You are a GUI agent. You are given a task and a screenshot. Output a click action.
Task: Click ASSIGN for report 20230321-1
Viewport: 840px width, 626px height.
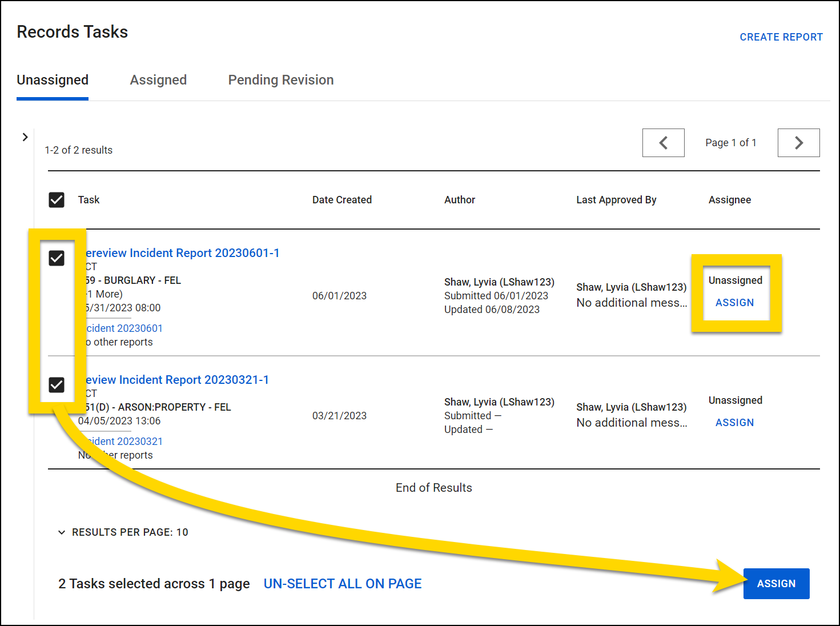(x=734, y=422)
